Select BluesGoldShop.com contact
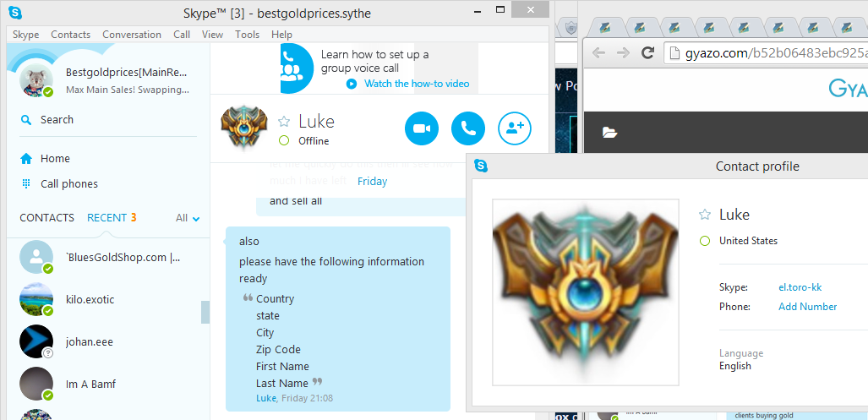 pyautogui.click(x=108, y=257)
